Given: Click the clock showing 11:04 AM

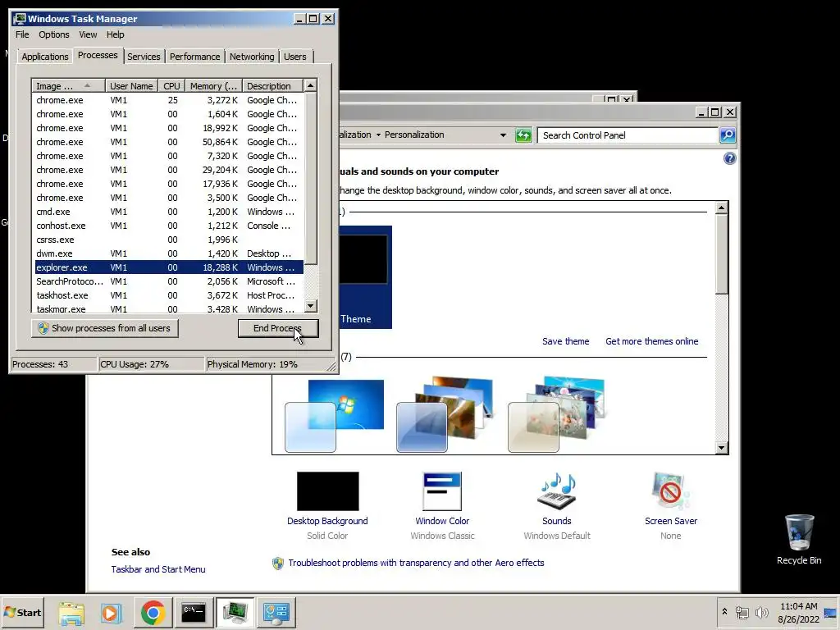Looking at the screenshot, I should (798, 606).
